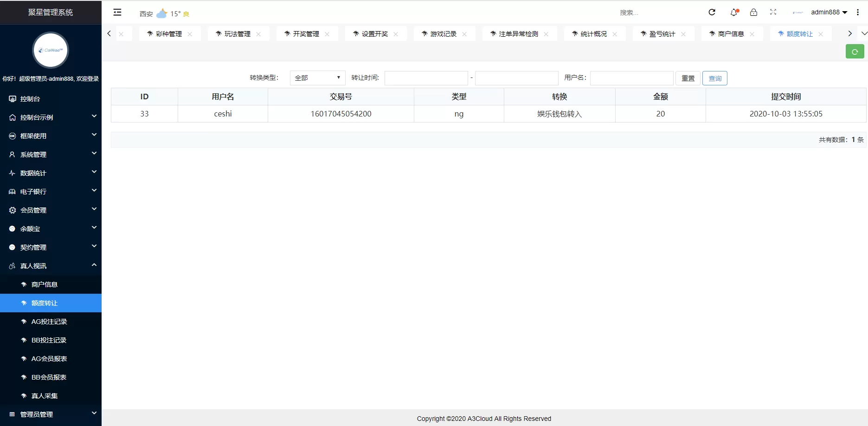Open the three-dot overflow menu
Screen dimensions: 868x426
point(857,12)
